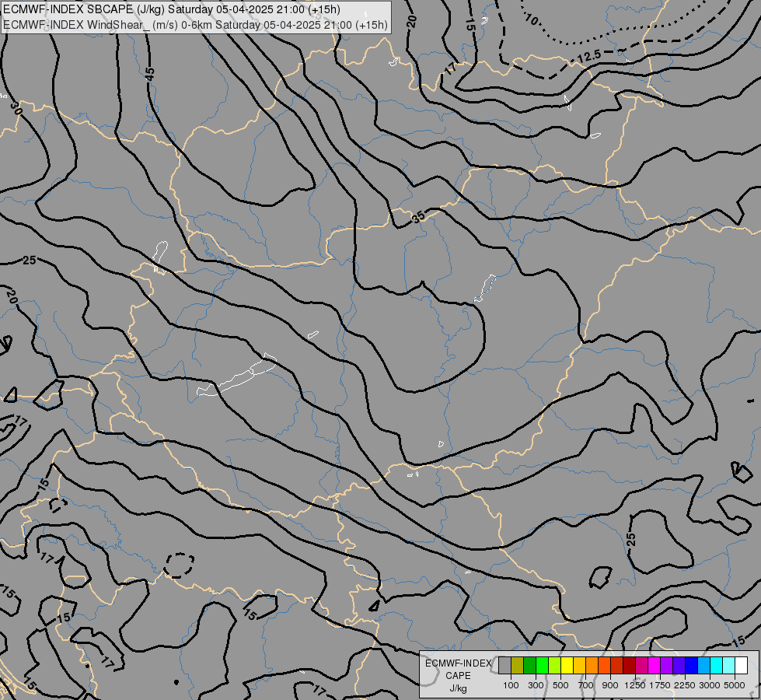Click the ECMWF-INDEX SBCAPE title line
Screen dimensions: 761x700
click(x=171, y=9)
